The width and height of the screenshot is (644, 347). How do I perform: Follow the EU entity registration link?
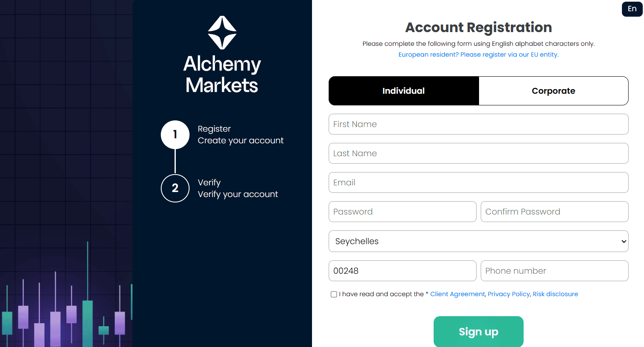(x=478, y=54)
